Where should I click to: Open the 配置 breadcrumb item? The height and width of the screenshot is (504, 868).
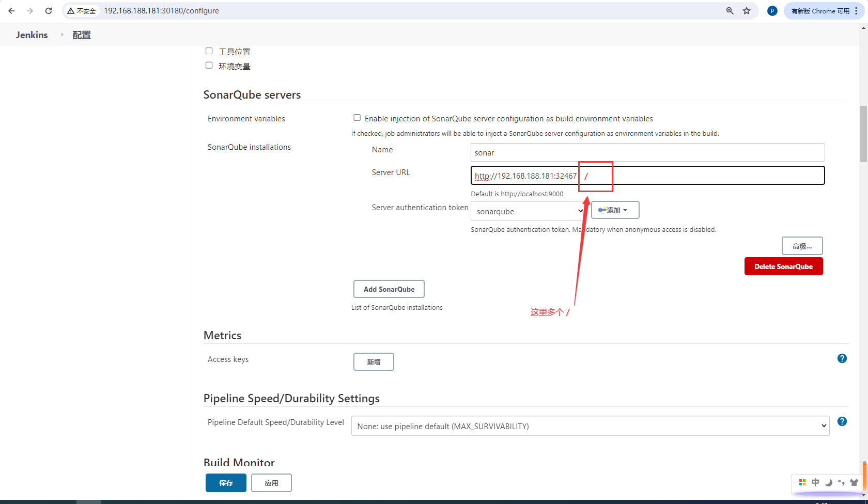click(x=82, y=35)
